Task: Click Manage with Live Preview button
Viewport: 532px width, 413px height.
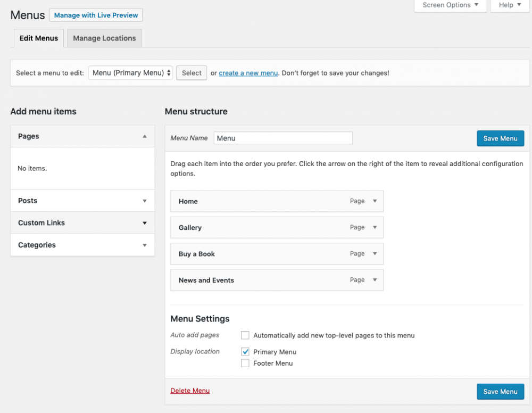Action: click(96, 15)
